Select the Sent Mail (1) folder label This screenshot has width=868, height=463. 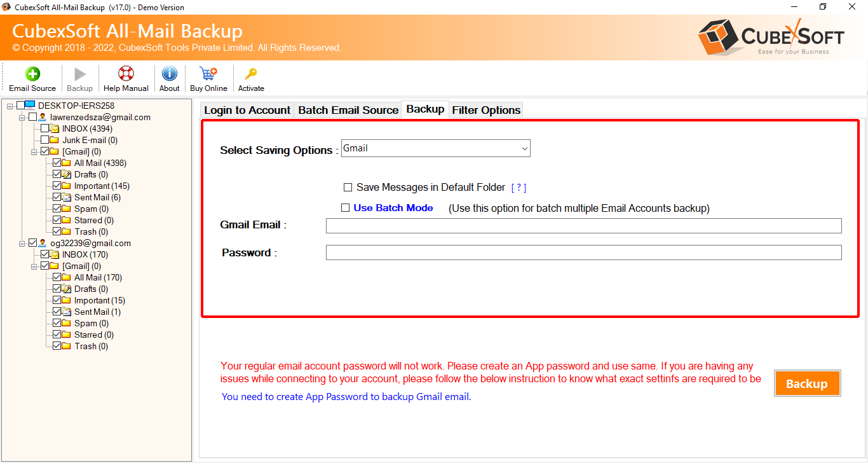point(97,312)
